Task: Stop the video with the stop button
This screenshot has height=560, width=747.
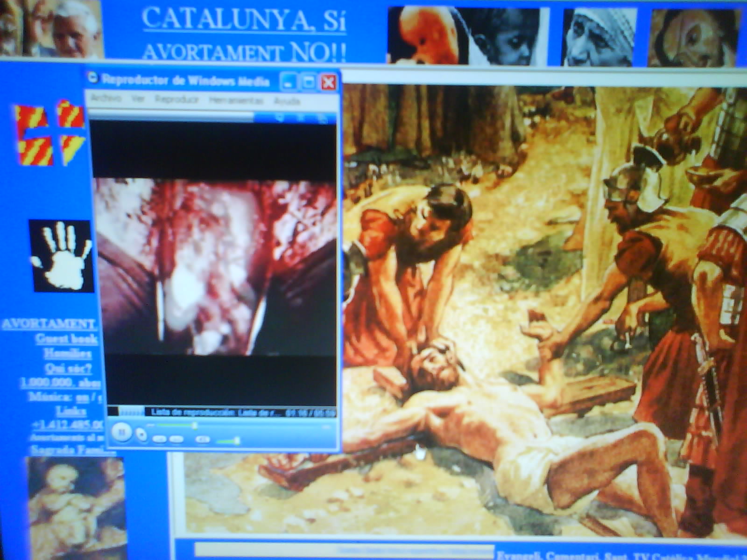Action: pyautogui.click(x=141, y=435)
